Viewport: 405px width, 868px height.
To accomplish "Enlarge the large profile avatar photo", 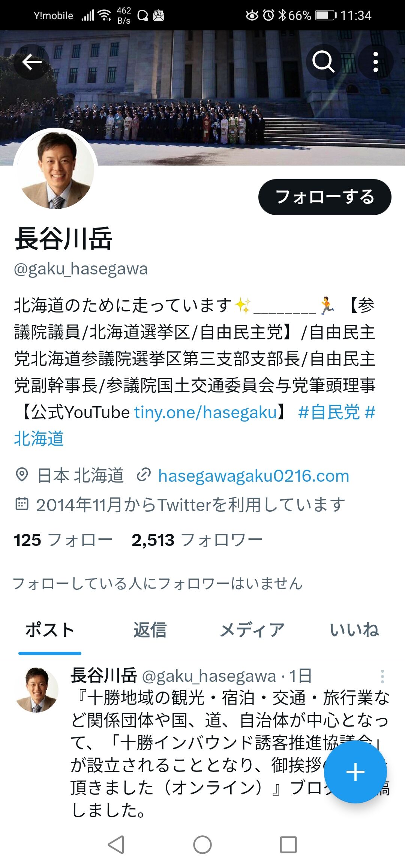I will pyautogui.click(x=55, y=170).
